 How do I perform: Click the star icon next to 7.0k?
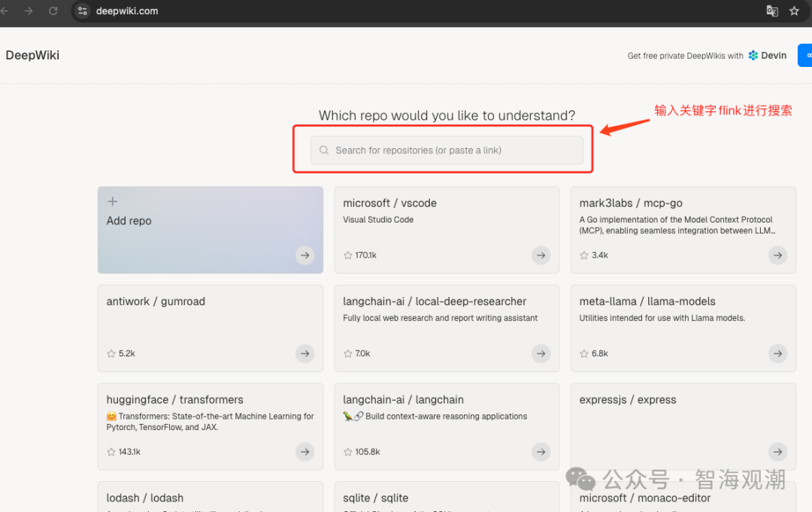point(348,353)
